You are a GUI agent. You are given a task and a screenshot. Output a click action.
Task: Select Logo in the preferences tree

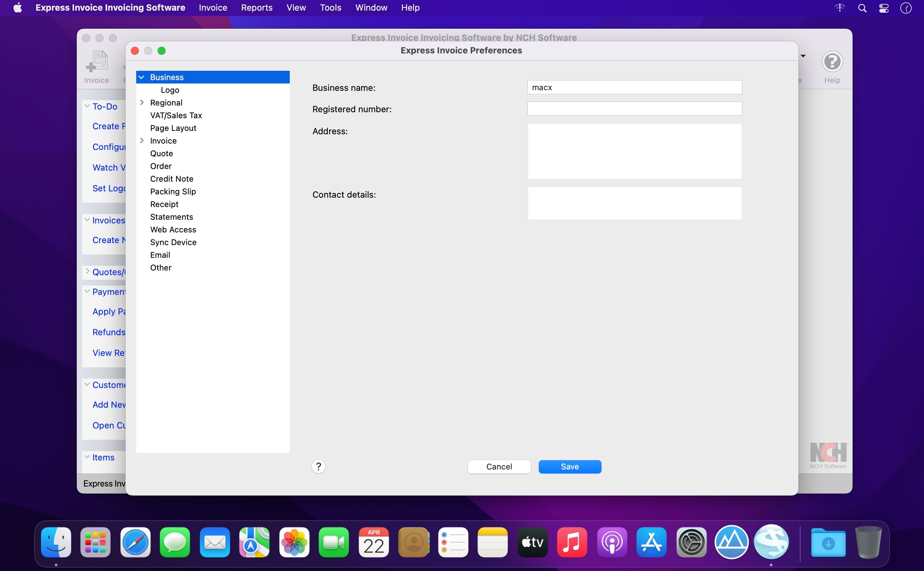click(x=170, y=90)
